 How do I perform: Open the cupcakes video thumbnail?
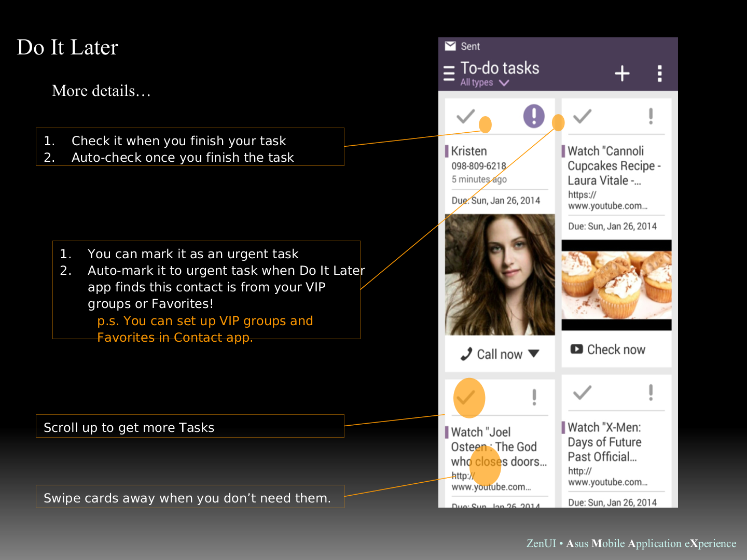coord(616,285)
